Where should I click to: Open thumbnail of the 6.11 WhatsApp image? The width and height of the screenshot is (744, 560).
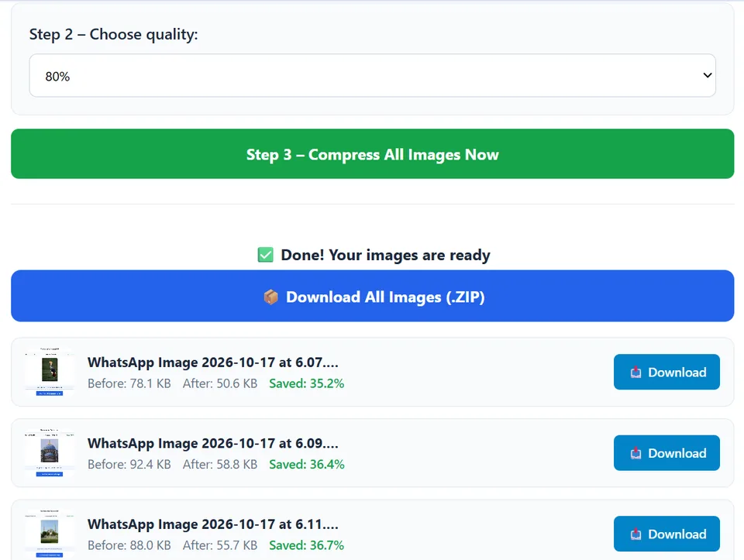50,534
